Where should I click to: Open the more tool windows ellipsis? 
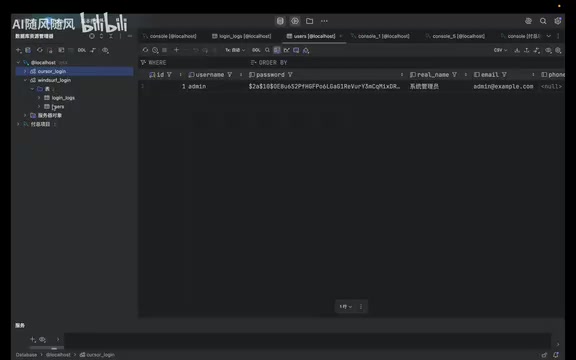click(x=324, y=21)
